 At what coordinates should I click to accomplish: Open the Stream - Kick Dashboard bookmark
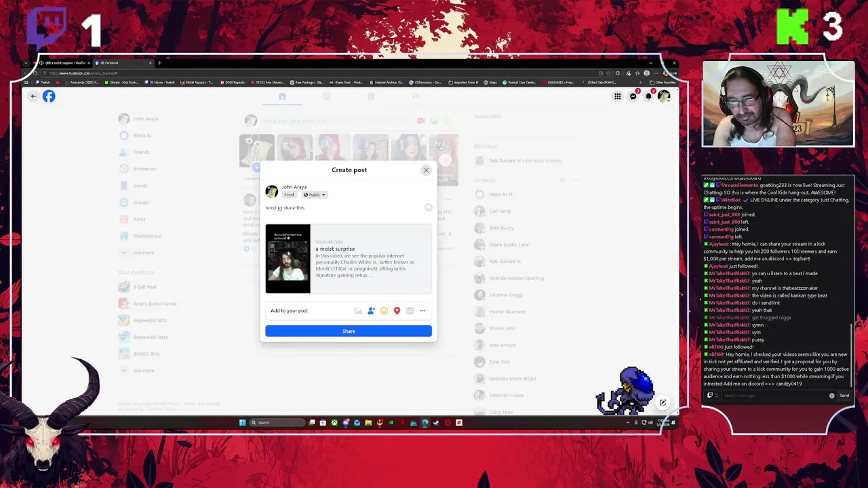coord(121,82)
